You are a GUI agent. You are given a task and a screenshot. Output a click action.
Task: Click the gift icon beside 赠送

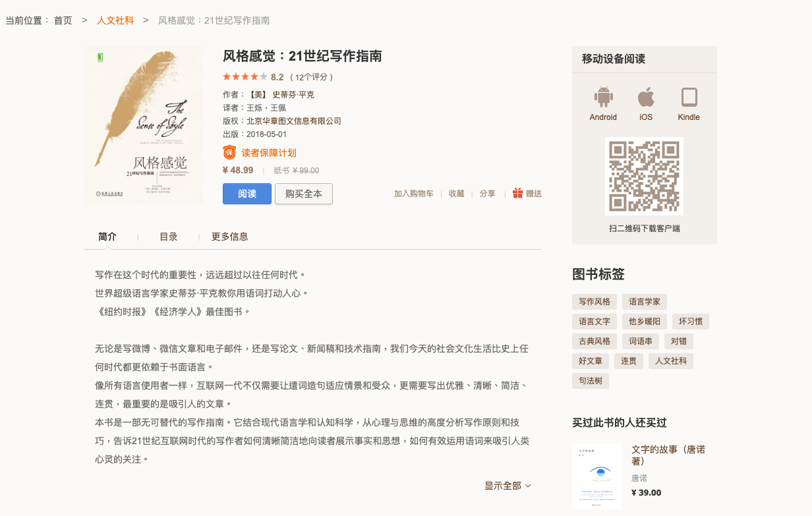(x=517, y=193)
